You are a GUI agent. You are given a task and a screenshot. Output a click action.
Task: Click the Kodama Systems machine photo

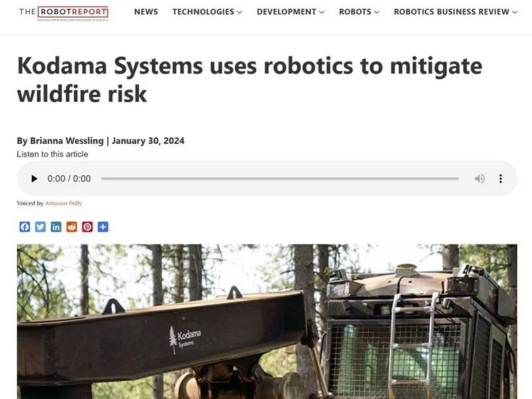(x=267, y=321)
